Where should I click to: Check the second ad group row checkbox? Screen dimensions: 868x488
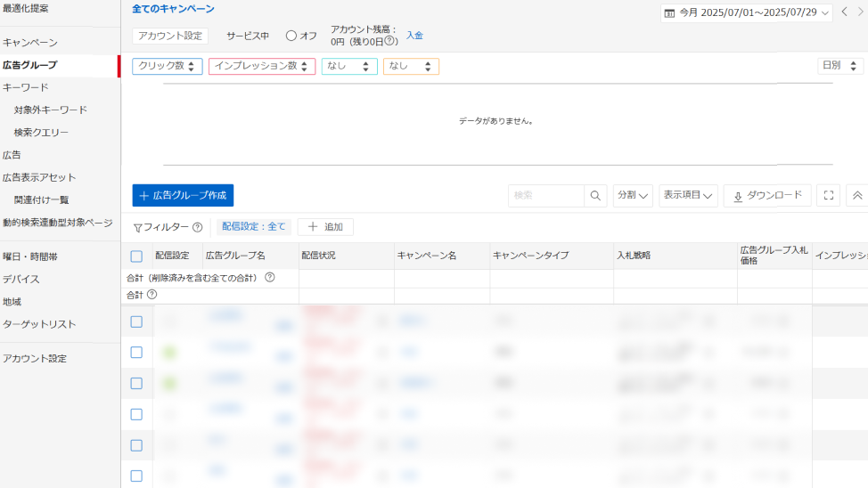coord(136,353)
